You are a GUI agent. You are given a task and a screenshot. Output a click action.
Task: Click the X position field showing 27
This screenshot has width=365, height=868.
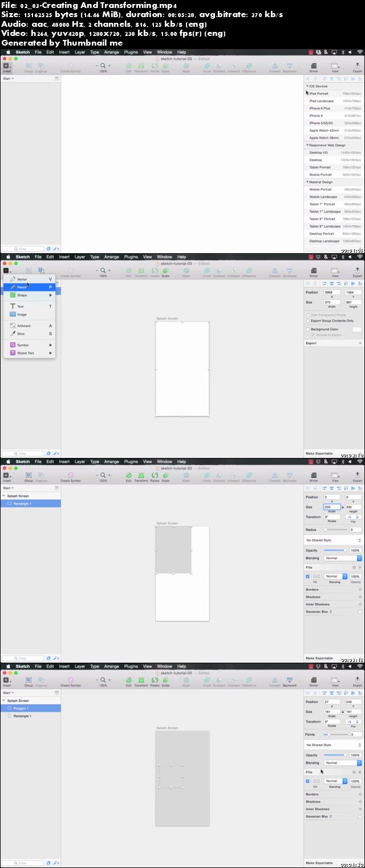point(332,702)
